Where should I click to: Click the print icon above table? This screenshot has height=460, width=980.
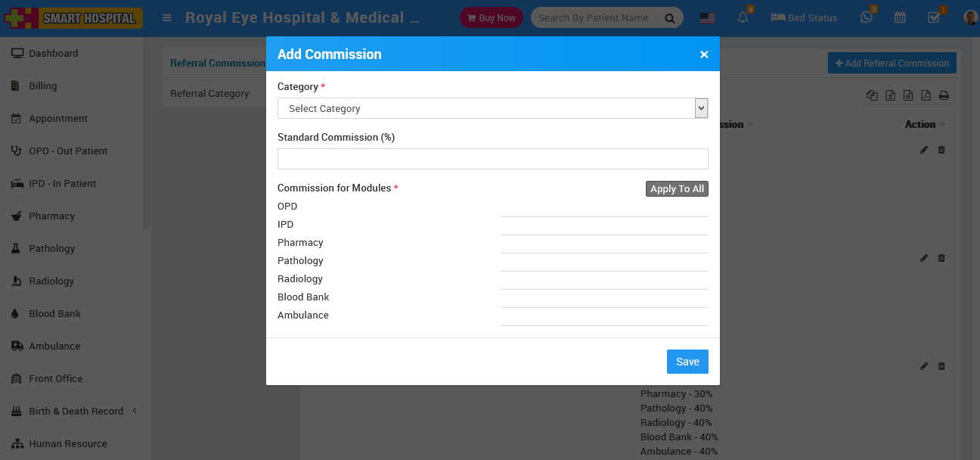coord(944,95)
